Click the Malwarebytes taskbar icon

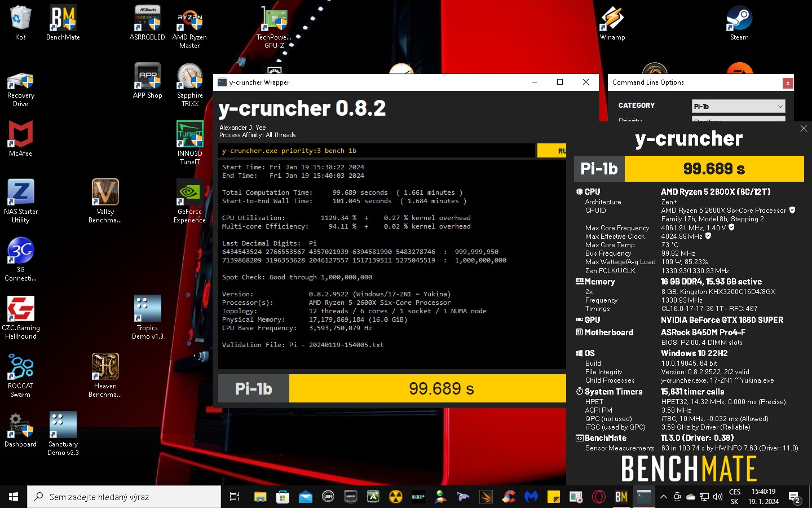(x=531, y=497)
